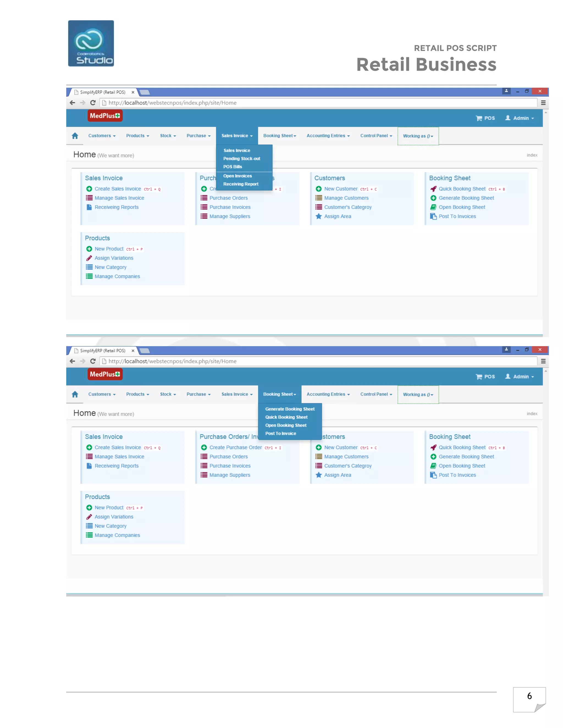Open the Assign Variations link in the bottom screenshot
This screenshot has width=563, height=728.
point(114,517)
